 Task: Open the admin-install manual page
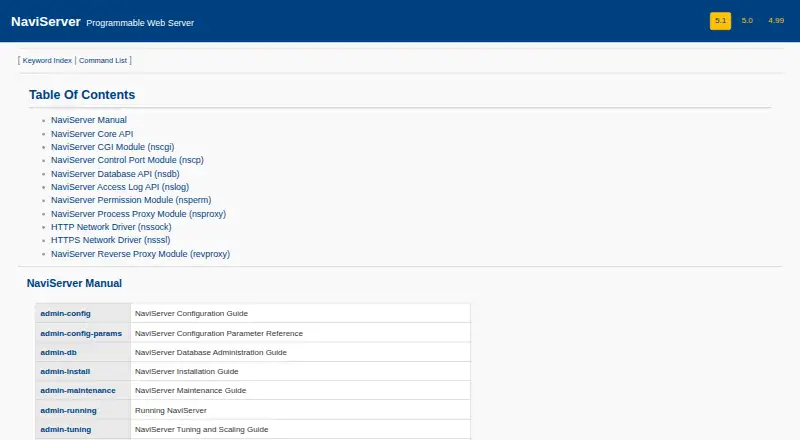coord(65,372)
